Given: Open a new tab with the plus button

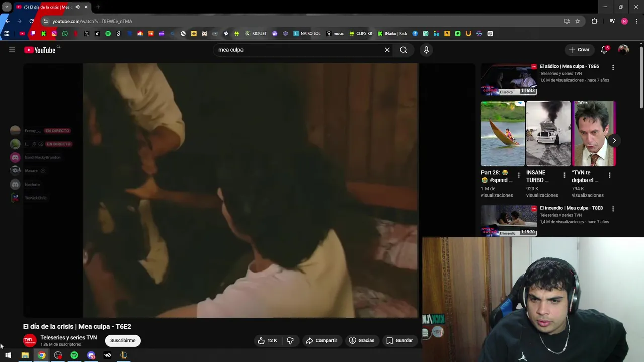Looking at the screenshot, I should [98, 7].
